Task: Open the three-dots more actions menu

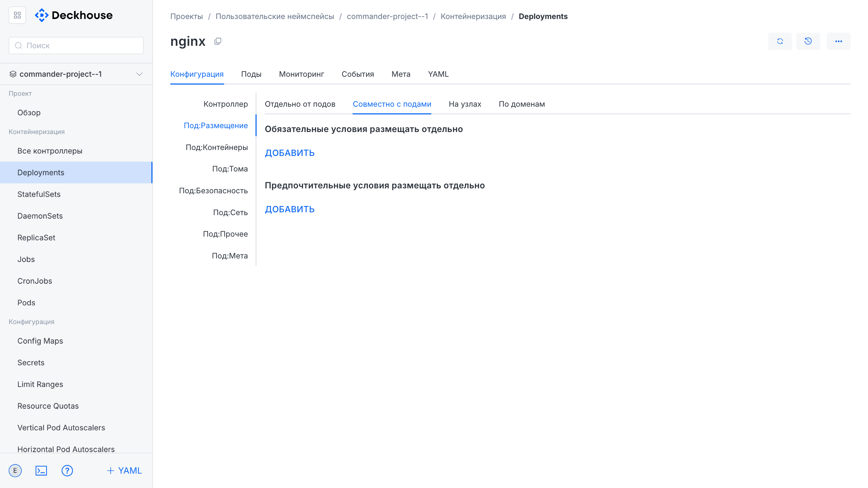Action: [838, 41]
